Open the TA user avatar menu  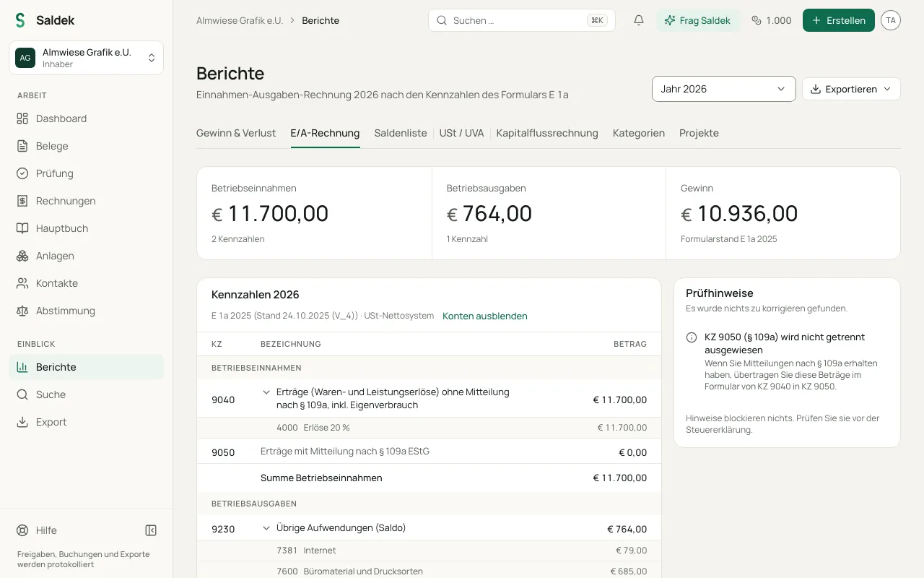[x=891, y=20]
